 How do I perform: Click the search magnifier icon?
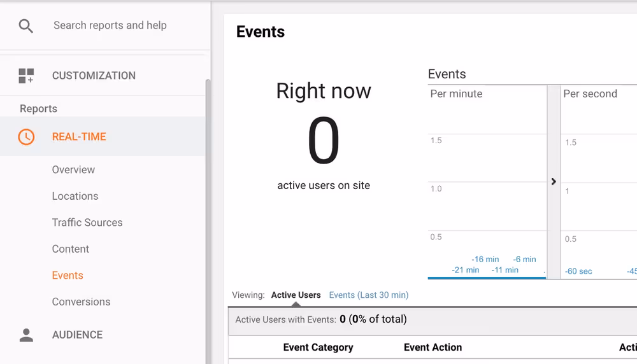coord(26,26)
